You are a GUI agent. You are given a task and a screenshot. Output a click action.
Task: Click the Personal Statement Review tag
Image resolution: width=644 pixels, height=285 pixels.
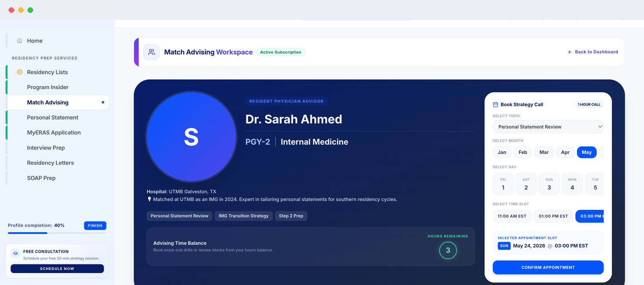pos(179,216)
